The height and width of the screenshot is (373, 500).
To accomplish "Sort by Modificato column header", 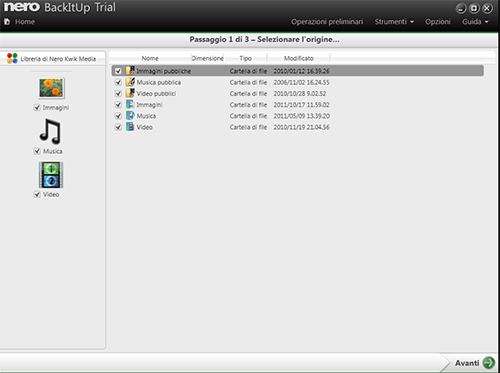I will (x=299, y=58).
